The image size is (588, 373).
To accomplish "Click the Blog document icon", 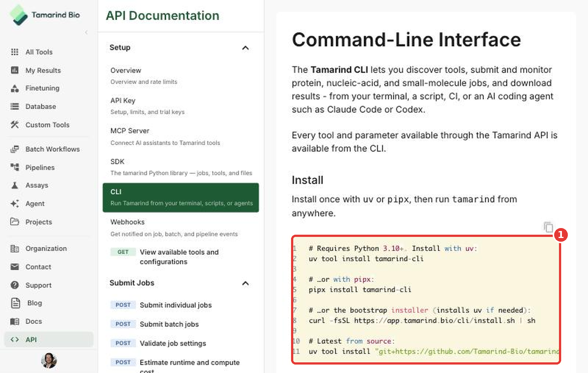I will pos(15,303).
